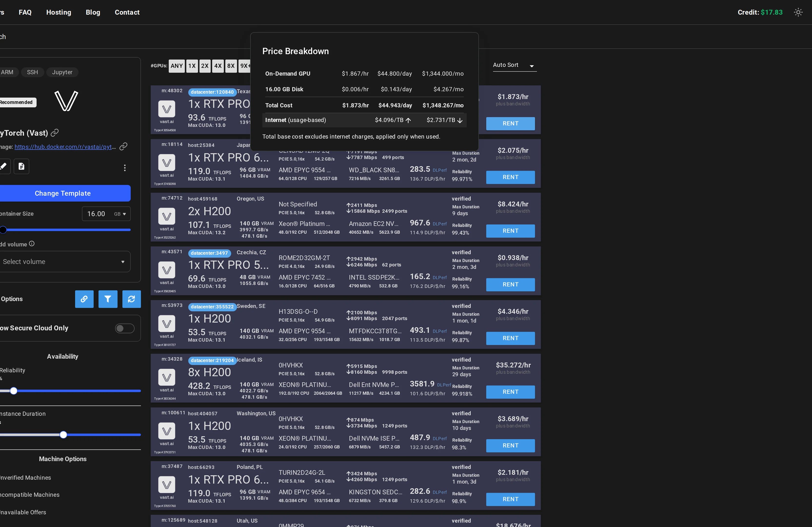Copy the docker image URL link icon
Image resolution: width=812 pixels, height=527 pixels.
pos(123,146)
